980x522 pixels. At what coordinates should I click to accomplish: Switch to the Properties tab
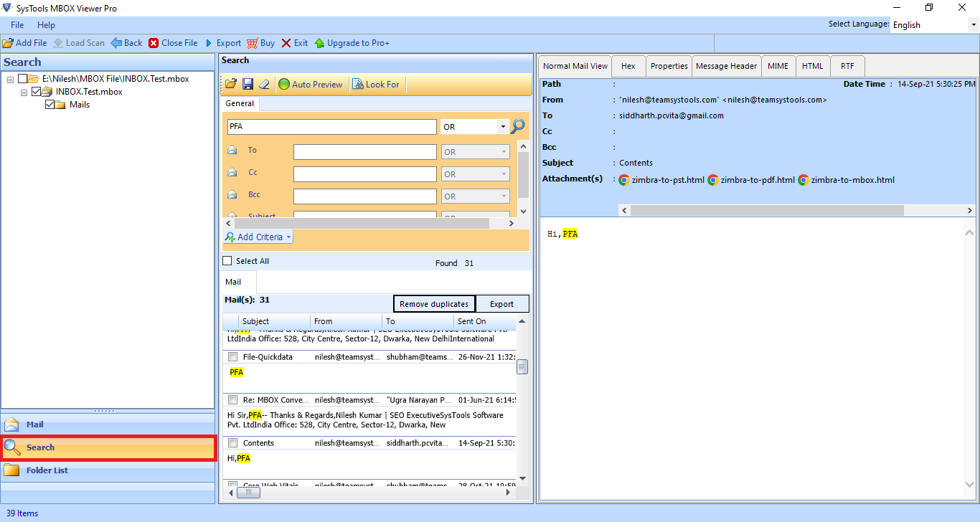pyautogui.click(x=669, y=66)
